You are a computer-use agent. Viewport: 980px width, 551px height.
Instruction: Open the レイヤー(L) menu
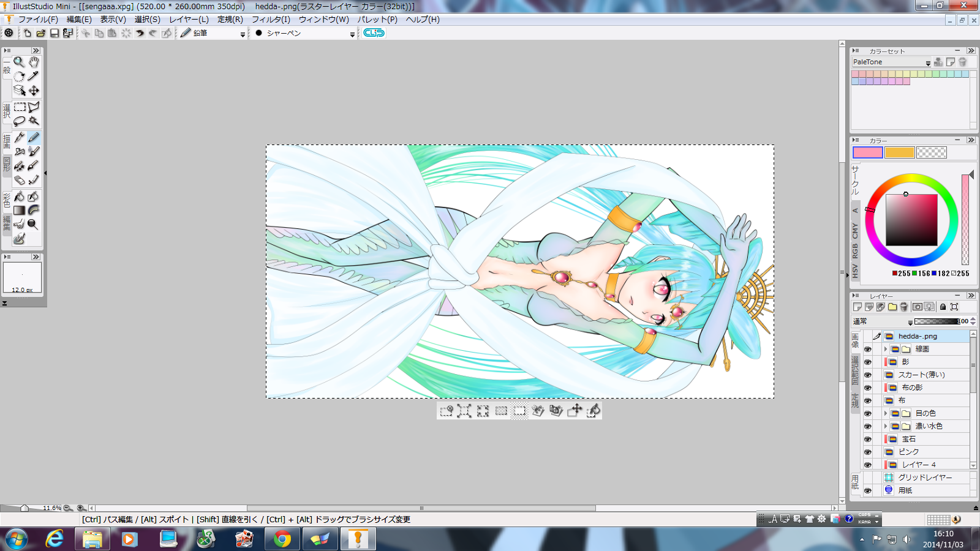pyautogui.click(x=189, y=20)
